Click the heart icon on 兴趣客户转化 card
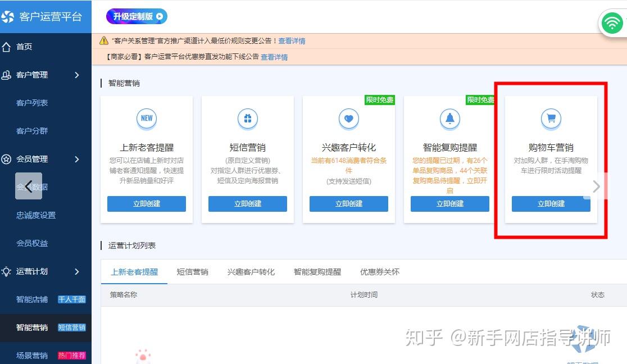This screenshot has width=627, height=364. click(x=349, y=119)
